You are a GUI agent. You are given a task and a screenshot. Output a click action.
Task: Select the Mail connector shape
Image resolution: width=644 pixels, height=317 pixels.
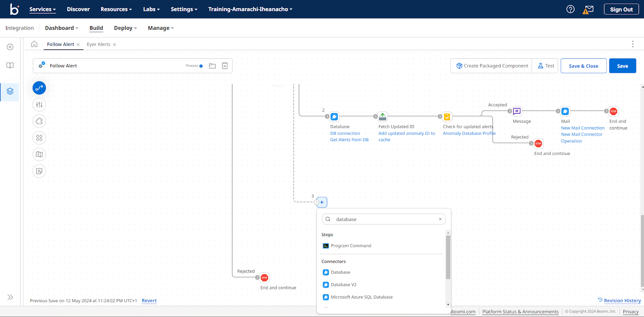click(565, 111)
